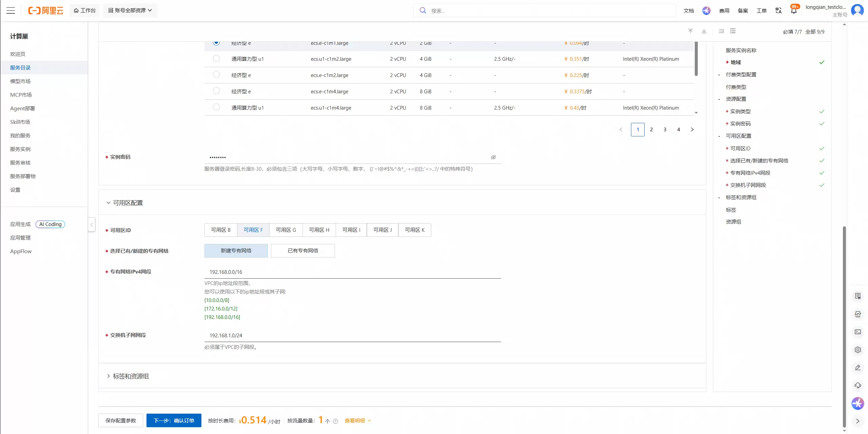Choose availability zone 可用区 B

click(x=221, y=230)
